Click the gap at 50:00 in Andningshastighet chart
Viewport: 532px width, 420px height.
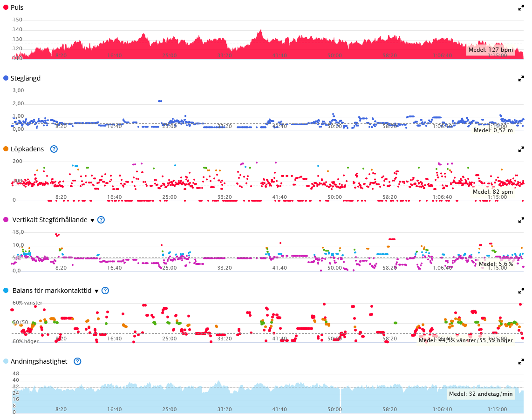[341, 400]
